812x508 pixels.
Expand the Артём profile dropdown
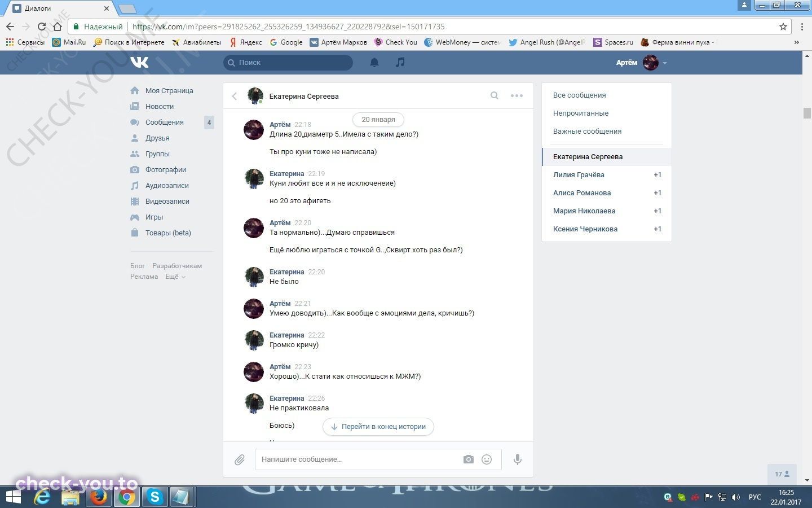(641, 63)
